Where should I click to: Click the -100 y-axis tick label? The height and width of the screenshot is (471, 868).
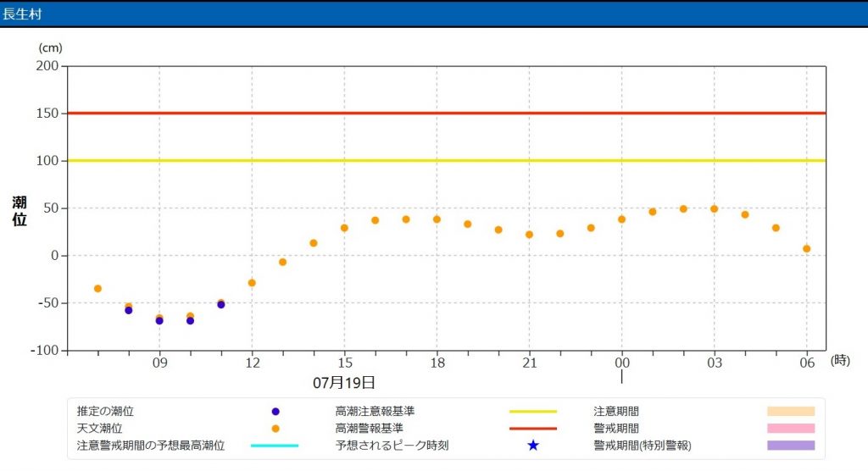pyautogui.click(x=44, y=351)
